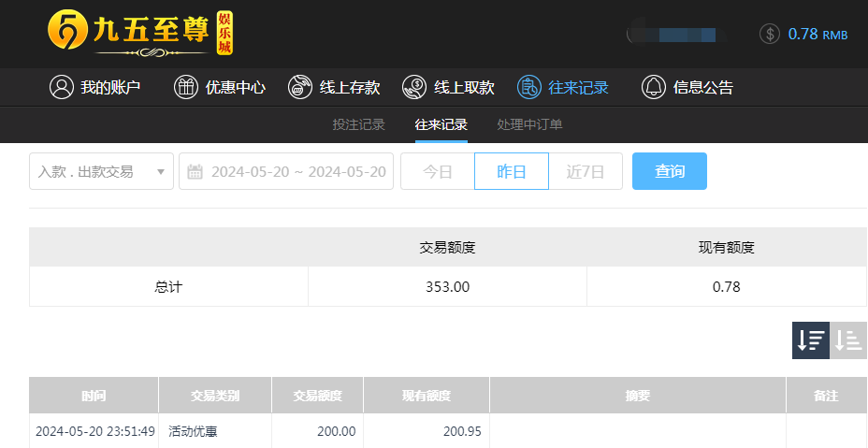The height and width of the screenshot is (448, 868).
Task: Click the 时间 column header
Action: tap(94, 396)
